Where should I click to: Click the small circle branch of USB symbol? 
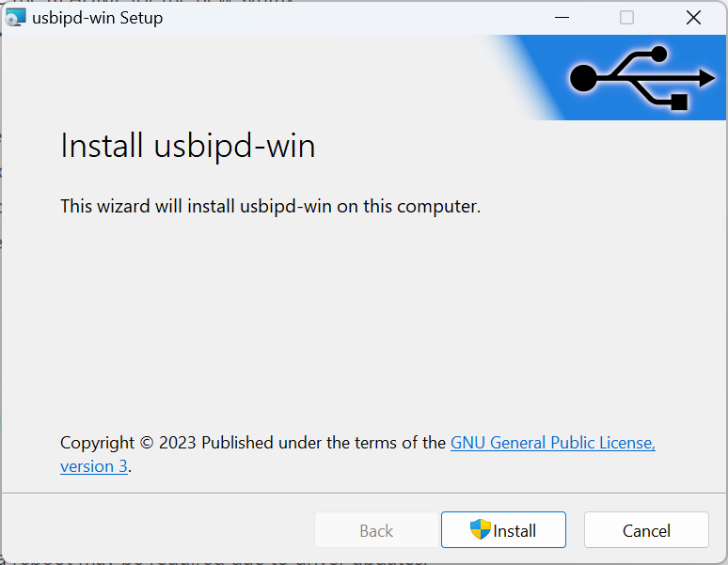[658, 54]
